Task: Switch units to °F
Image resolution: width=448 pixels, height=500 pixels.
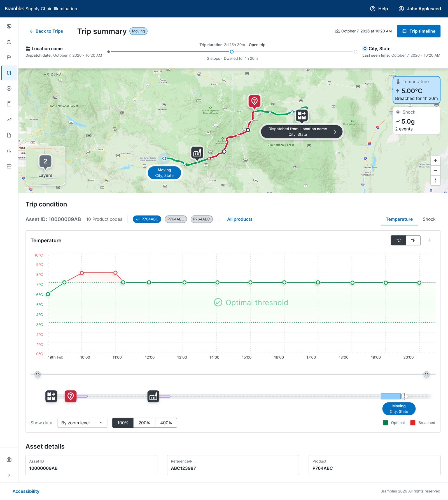Action: point(413,240)
